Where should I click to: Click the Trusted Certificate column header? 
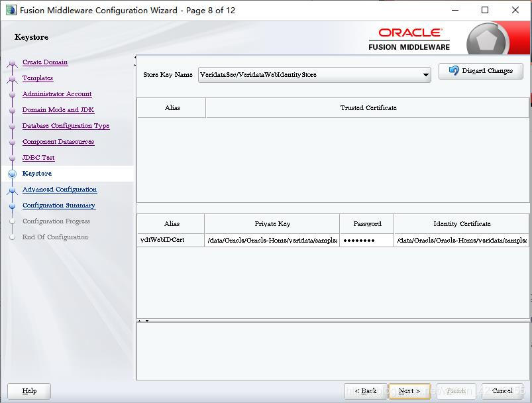[368, 108]
